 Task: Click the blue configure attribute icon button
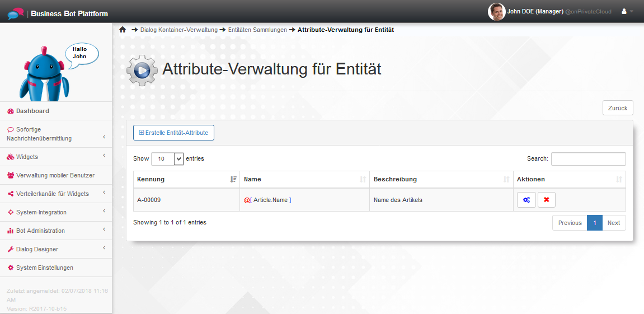[x=526, y=200]
